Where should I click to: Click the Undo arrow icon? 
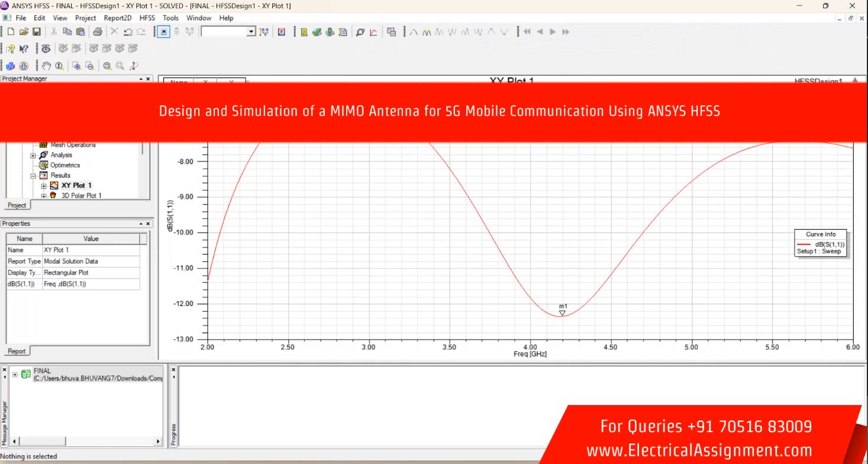coord(128,32)
